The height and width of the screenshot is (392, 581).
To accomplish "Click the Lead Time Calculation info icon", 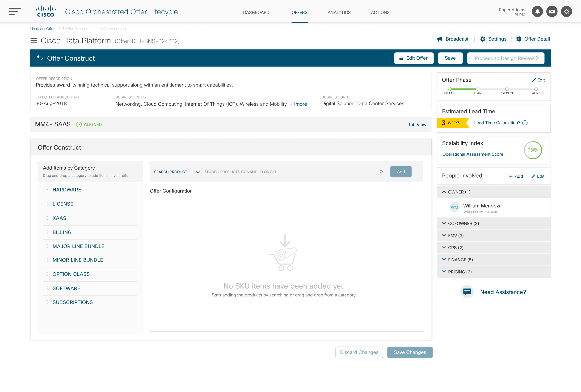I will (525, 123).
